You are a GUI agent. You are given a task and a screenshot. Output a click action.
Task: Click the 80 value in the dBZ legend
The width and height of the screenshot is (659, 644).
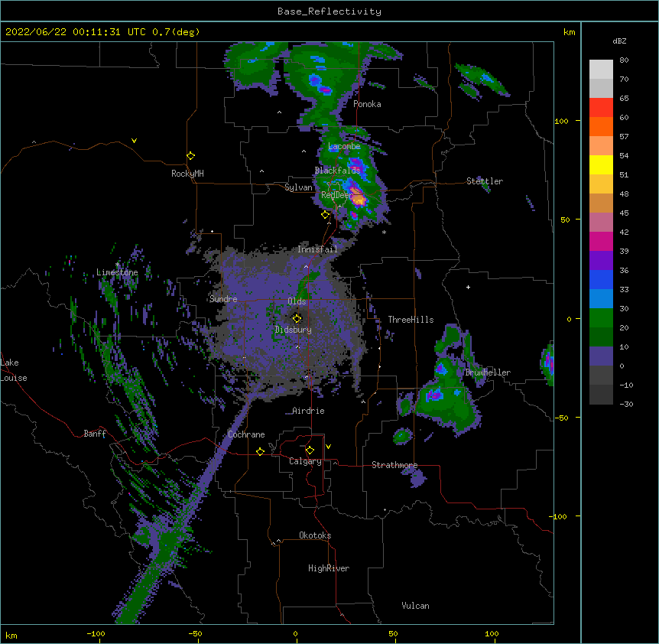tap(624, 60)
